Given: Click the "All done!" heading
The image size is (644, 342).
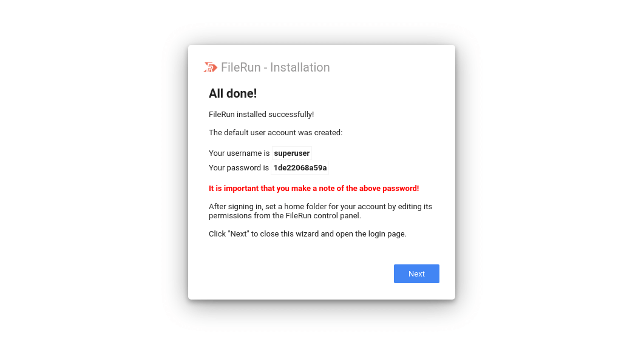Looking at the screenshot, I should point(232,93).
